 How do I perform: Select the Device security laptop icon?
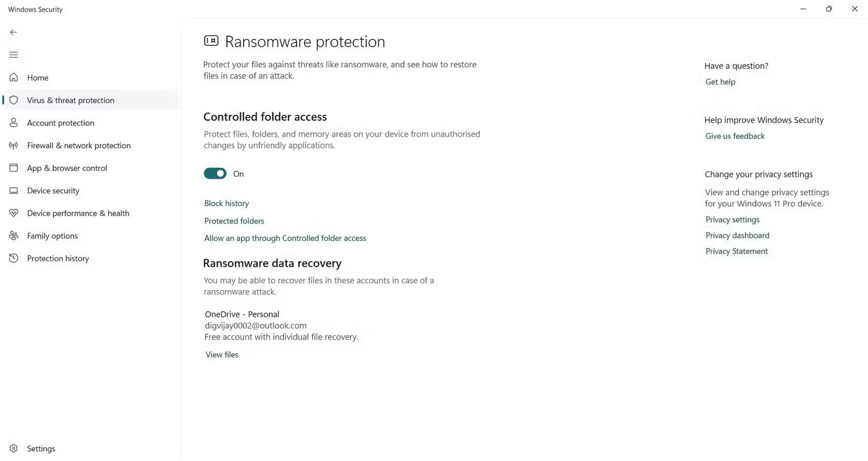[13, 190]
